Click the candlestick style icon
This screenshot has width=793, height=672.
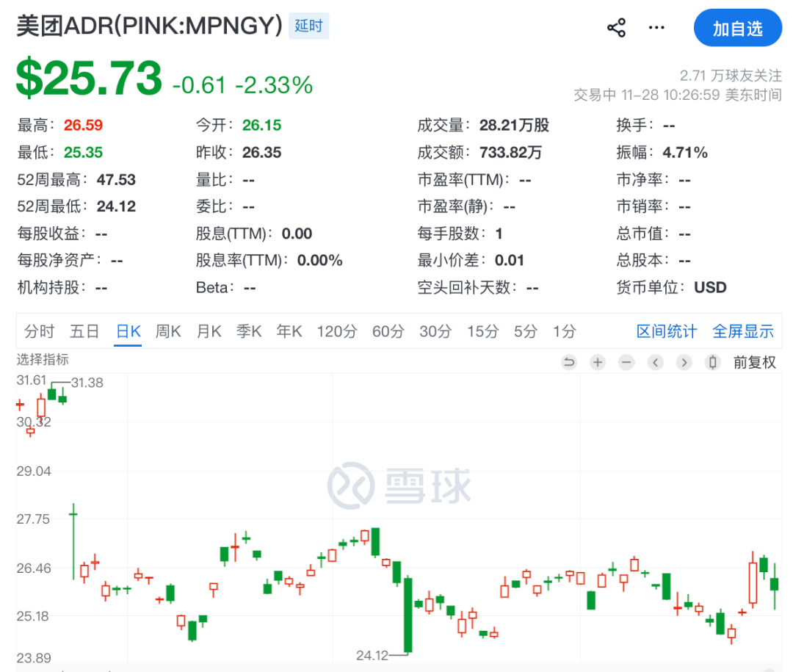click(712, 362)
